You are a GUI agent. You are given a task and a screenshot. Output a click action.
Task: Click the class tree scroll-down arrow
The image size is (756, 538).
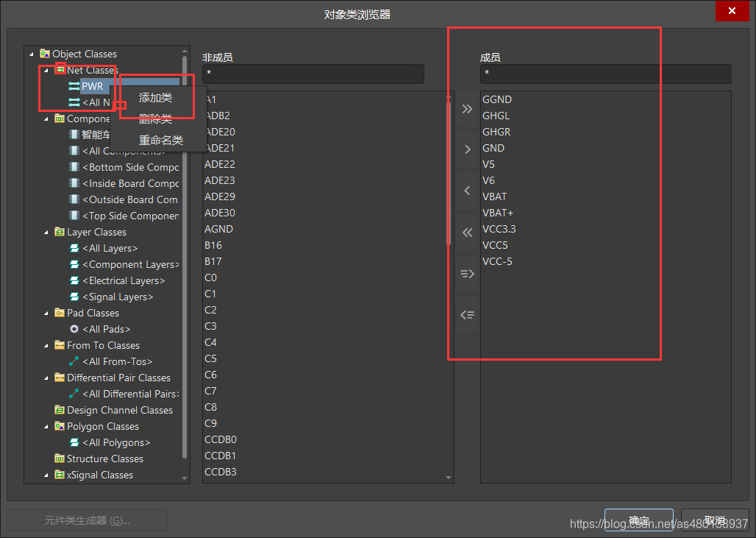pos(184,478)
